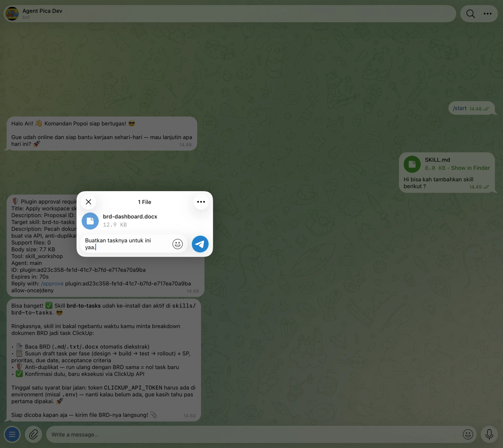The width and height of the screenshot is (503, 448).
Task: Open search in the chat header
Action: 470,14
